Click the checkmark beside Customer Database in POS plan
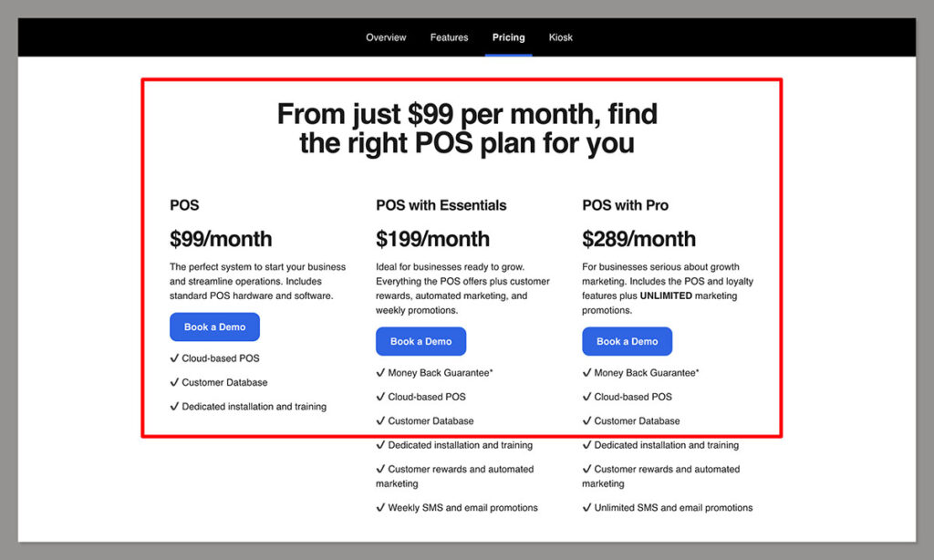934x560 pixels. (x=174, y=383)
